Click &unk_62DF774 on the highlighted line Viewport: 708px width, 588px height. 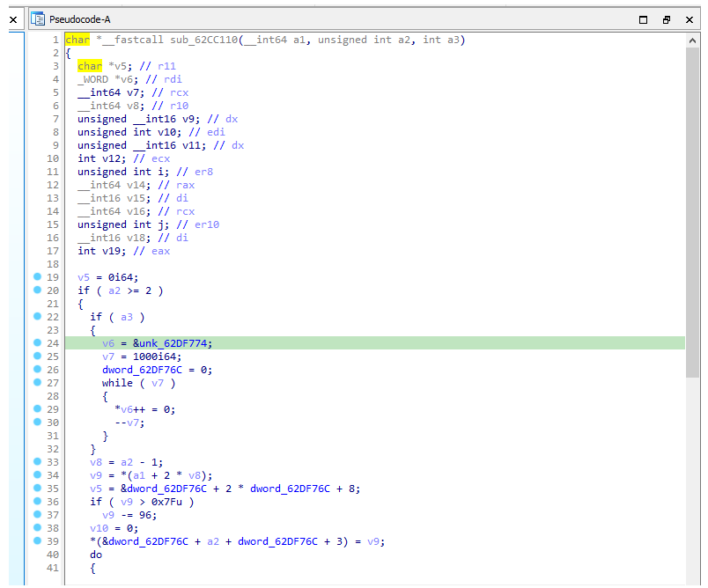pos(170,343)
